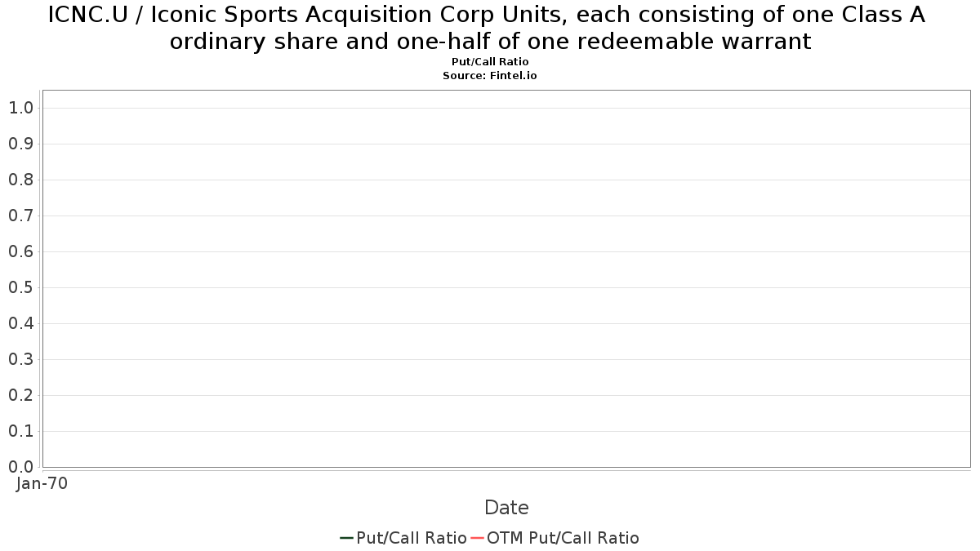Screen dimensions: 980x551
Task: Toggle the Put/Call Ratio legend entry
Action: click(403, 538)
